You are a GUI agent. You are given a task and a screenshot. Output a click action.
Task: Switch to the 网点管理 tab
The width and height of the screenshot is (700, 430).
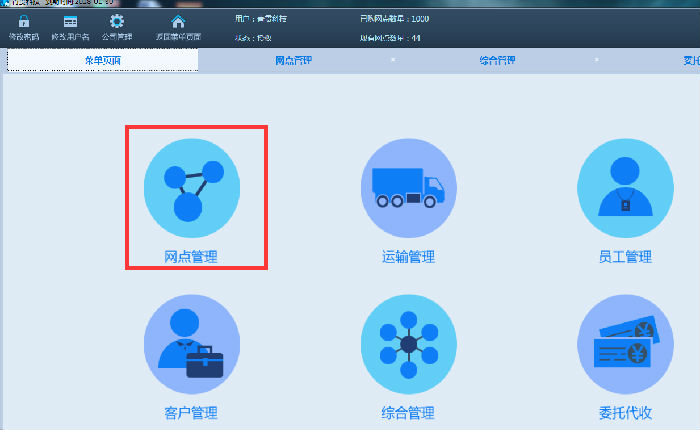[293, 61]
